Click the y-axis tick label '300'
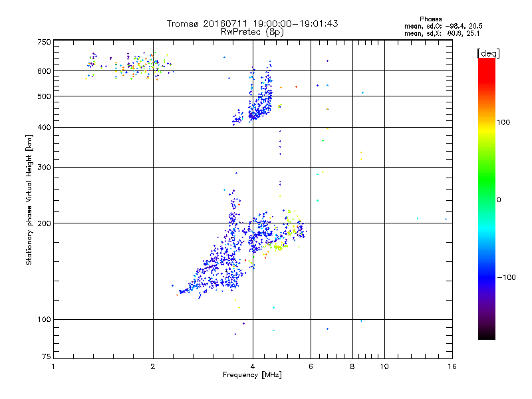This screenshot has width=532, height=399. [44, 168]
